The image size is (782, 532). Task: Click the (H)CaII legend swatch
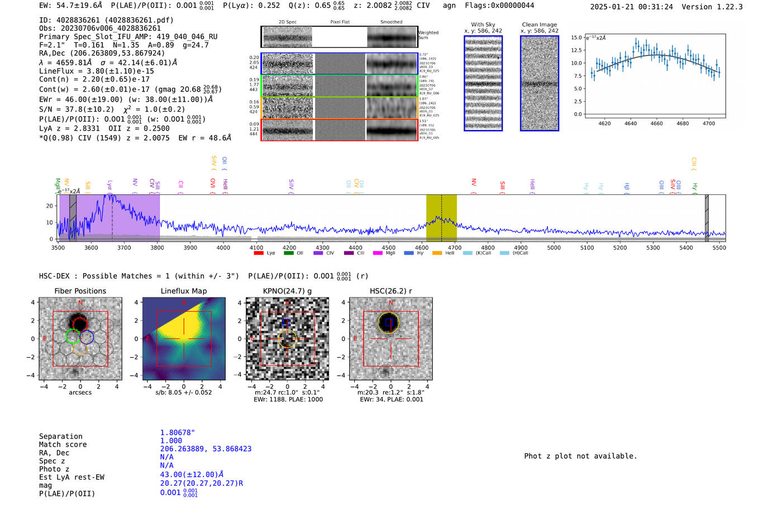point(504,253)
